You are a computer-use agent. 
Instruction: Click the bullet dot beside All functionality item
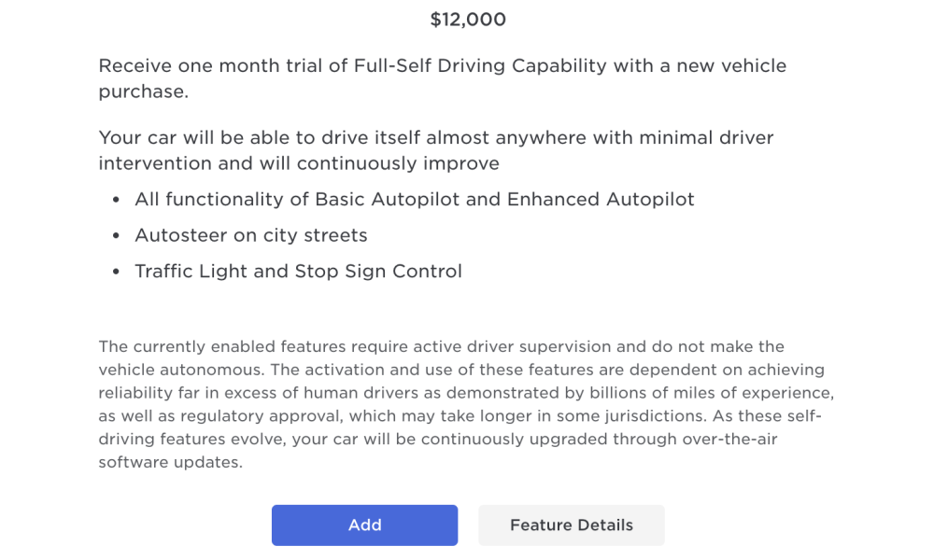(116, 200)
